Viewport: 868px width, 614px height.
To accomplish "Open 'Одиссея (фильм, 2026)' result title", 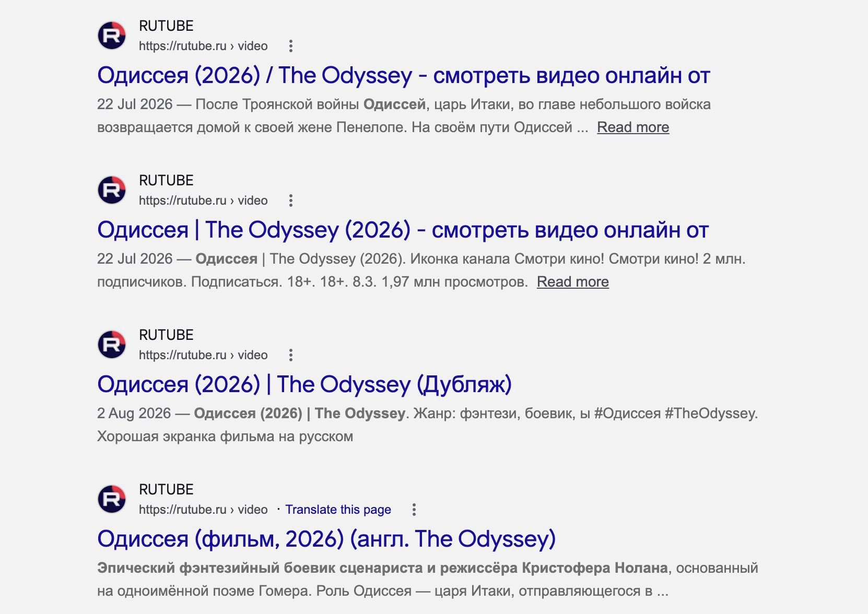I will click(x=326, y=539).
